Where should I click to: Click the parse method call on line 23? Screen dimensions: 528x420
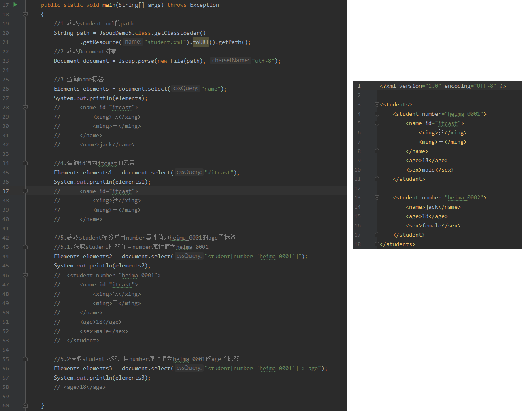[146, 61]
